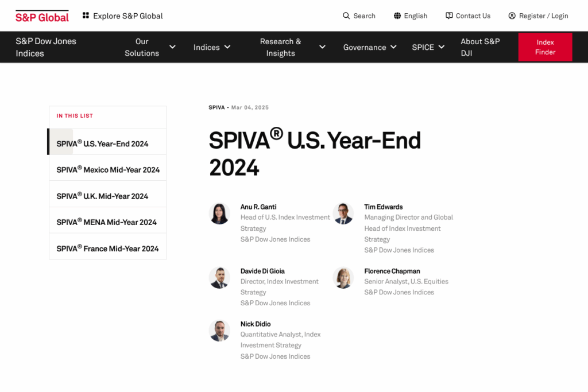Select SPIVA U.S. Year-End 2024 in list
This screenshot has width=588, height=392.
107,142
